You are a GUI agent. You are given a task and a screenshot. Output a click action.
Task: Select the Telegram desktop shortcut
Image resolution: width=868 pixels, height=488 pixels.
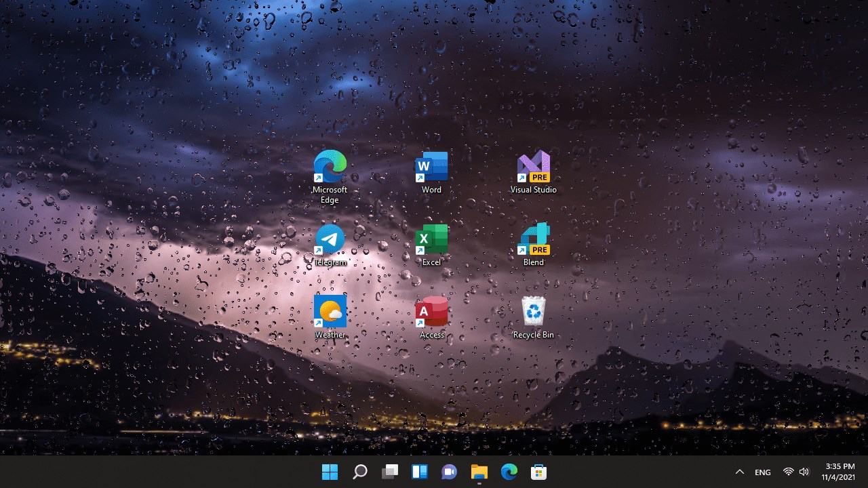(x=330, y=245)
